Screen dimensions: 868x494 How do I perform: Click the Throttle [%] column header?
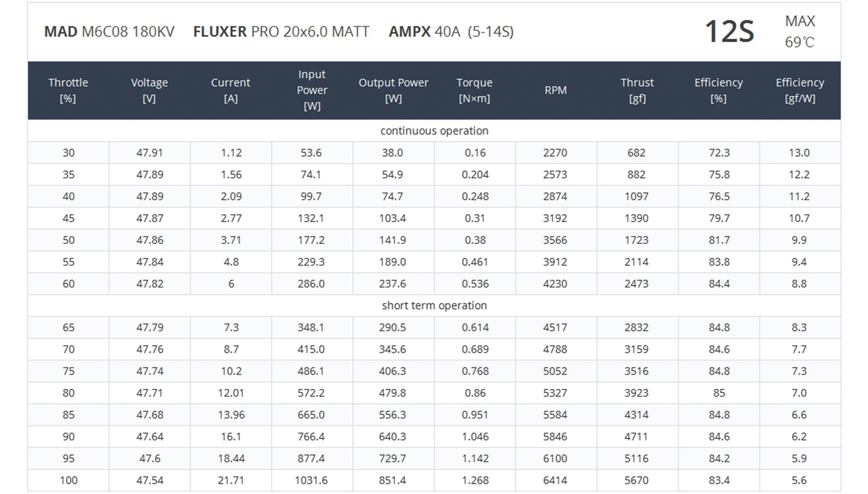[68, 90]
